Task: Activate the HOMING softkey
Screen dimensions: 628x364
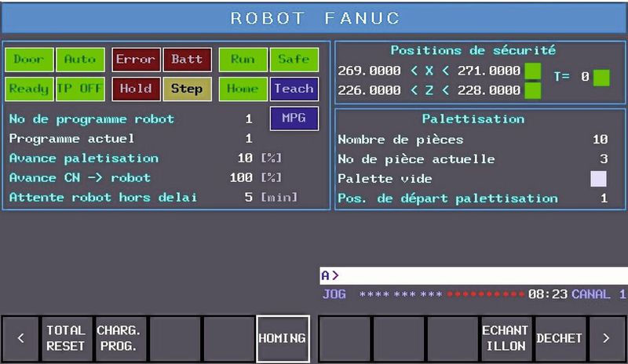Action: [283, 338]
